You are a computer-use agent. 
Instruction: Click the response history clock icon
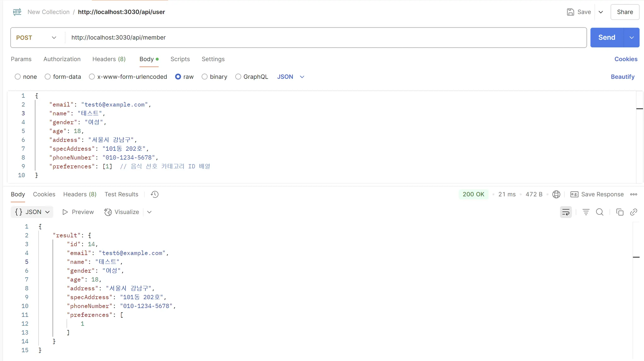154,194
